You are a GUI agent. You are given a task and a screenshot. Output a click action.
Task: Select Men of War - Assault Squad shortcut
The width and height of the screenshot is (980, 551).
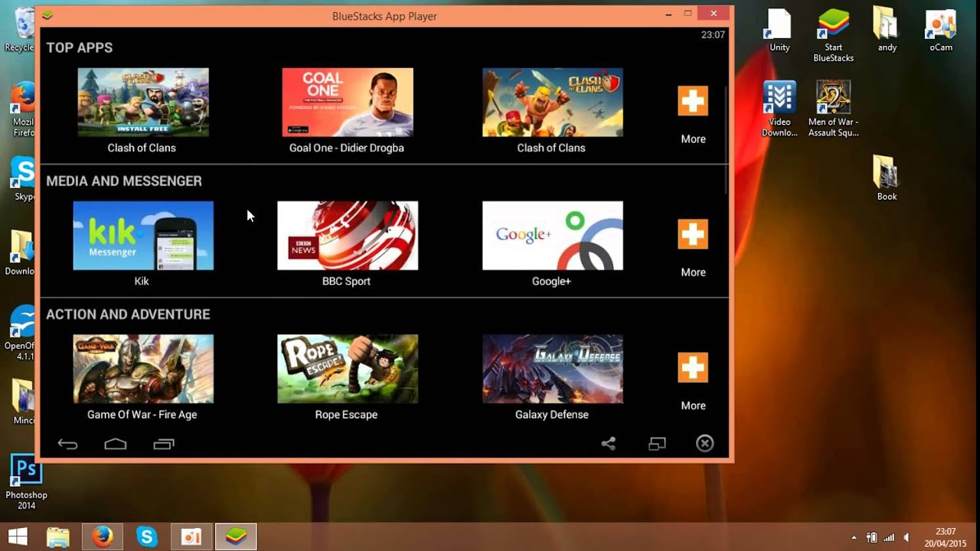(834, 109)
